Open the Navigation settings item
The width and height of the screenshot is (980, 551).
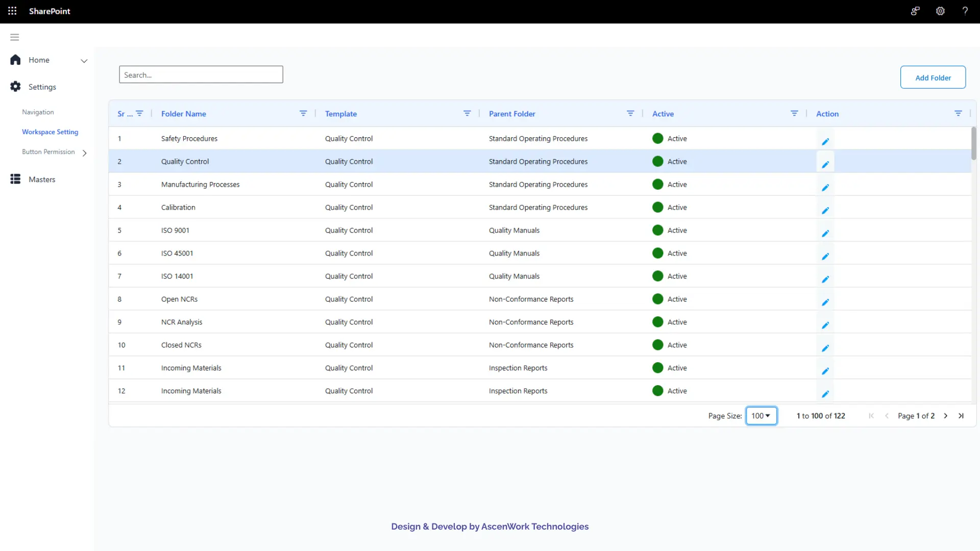click(x=38, y=112)
